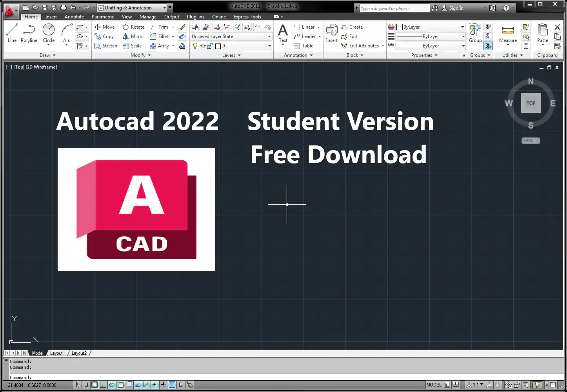This screenshot has height=392, width=567.
Task: Expand the Modify panel
Action: 141,55
